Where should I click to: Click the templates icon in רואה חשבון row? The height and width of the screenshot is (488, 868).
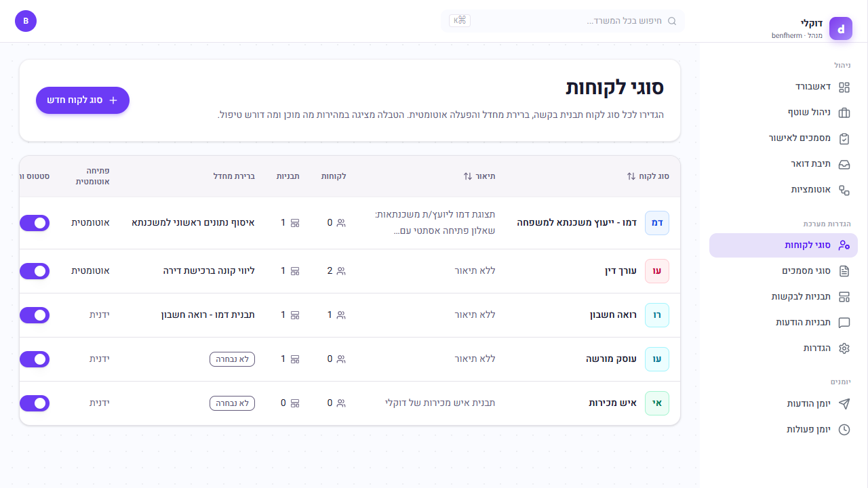tap(295, 315)
